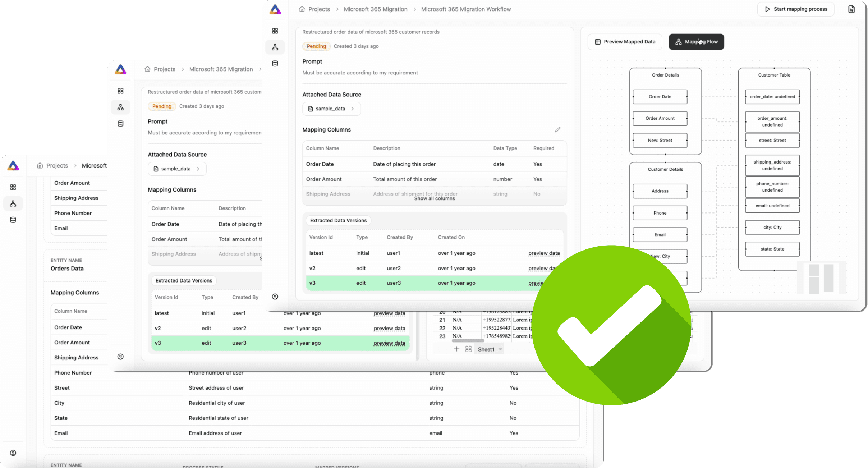
Task: Open Projects in the middle window breadcrumb
Action: (165, 69)
